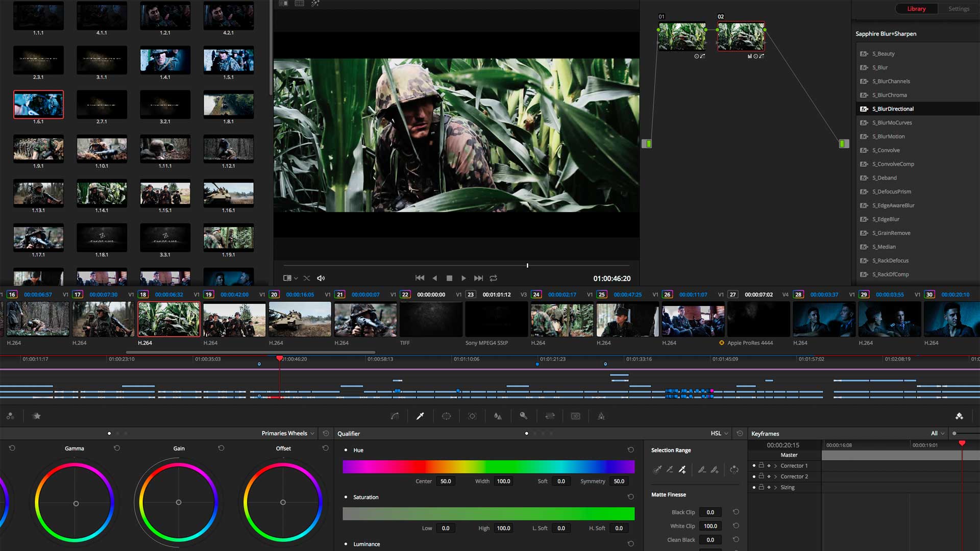Switch to the Settings tab
Image resolution: width=980 pixels, height=551 pixels.
[959, 9]
